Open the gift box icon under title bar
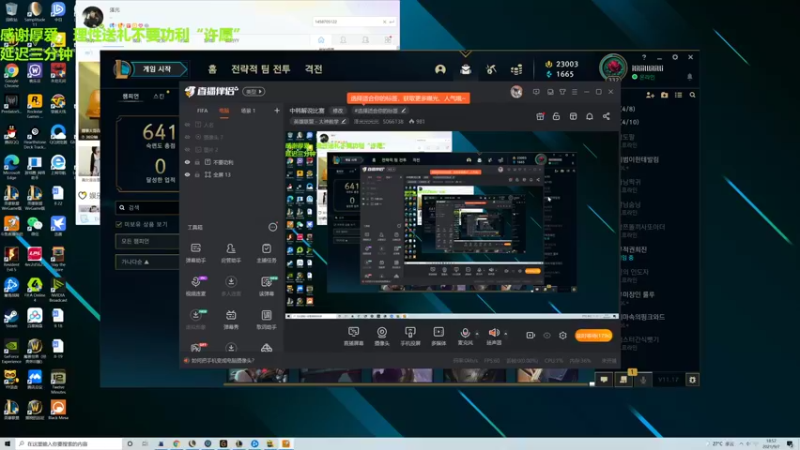Viewport: 800px width, 450px height. click(x=540, y=116)
